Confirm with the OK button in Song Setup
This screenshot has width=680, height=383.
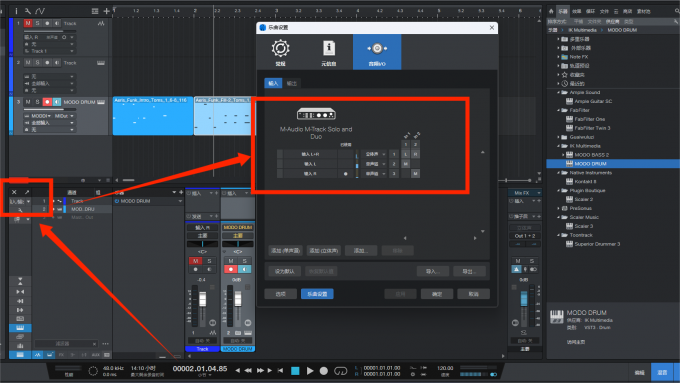coord(437,294)
